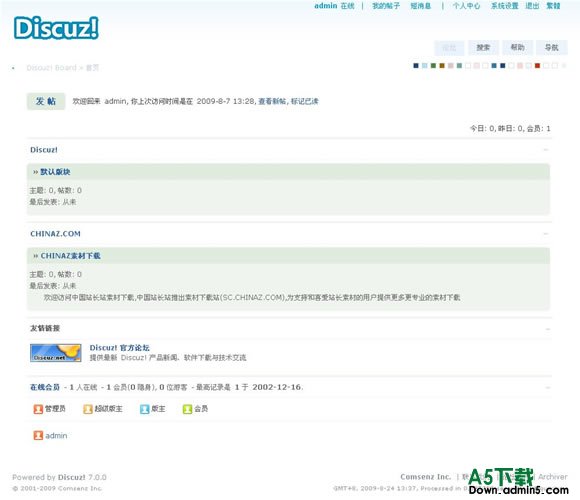
Task: Click the yellow 超级版主 group icon
Action: pos(88,409)
